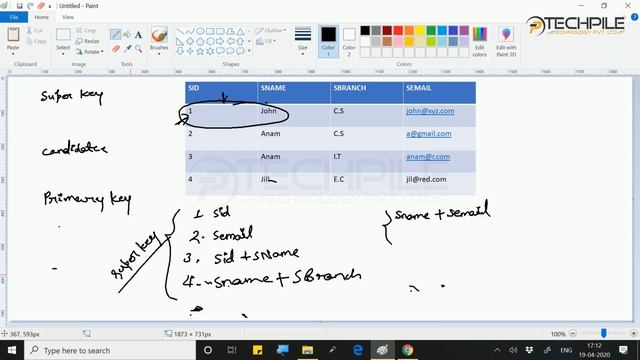Choose the Curve shape

(x=190, y=31)
